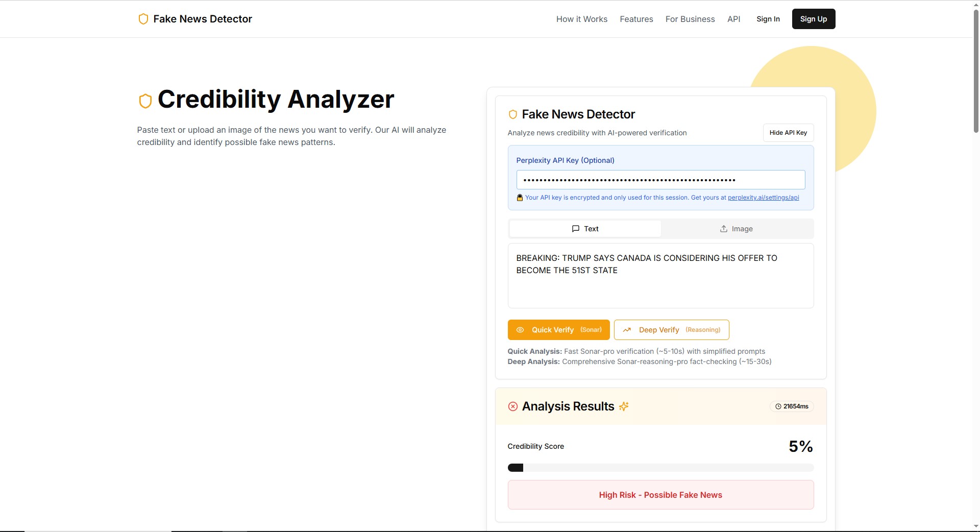Click the trending arrow icon on Deep Verify
This screenshot has height=532, width=980.
point(628,330)
